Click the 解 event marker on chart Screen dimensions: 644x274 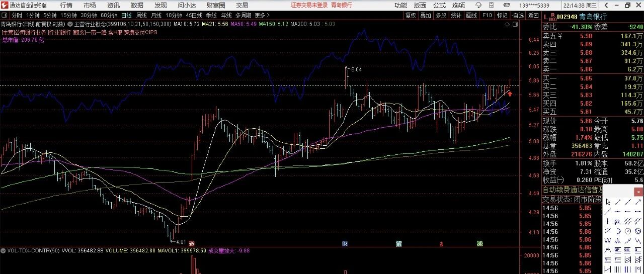click(399, 243)
